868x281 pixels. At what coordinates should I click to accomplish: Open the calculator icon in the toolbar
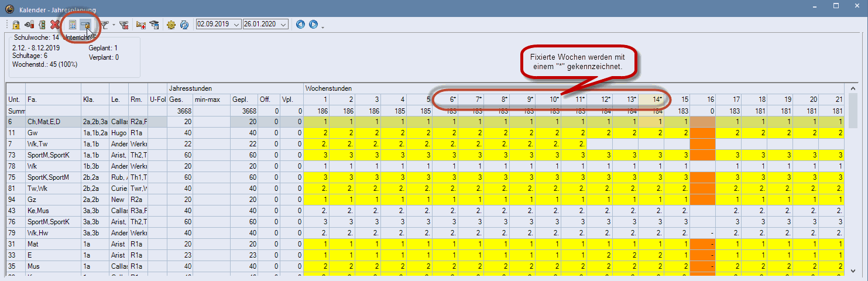[x=73, y=25]
